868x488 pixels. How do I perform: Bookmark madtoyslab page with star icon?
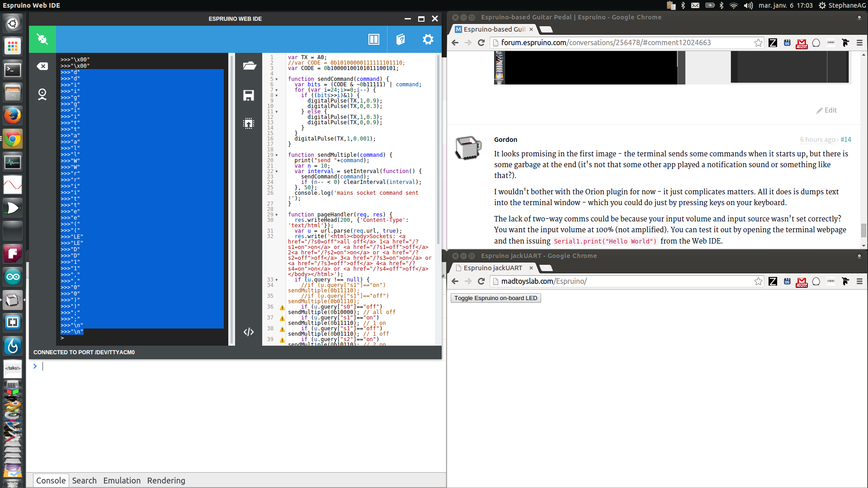click(758, 281)
